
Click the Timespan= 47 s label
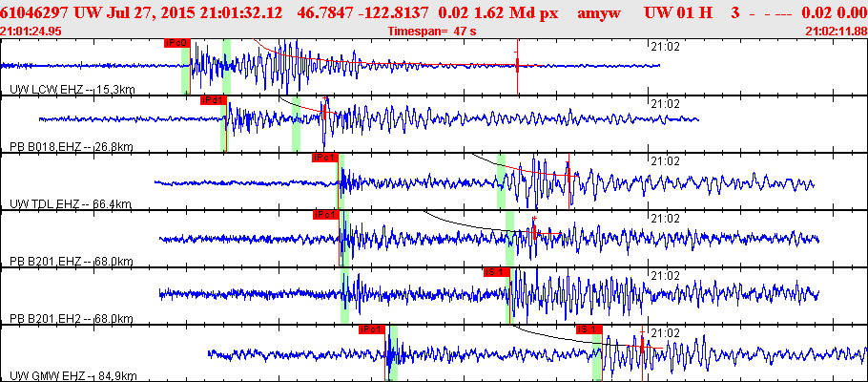[x=432, y=32]
